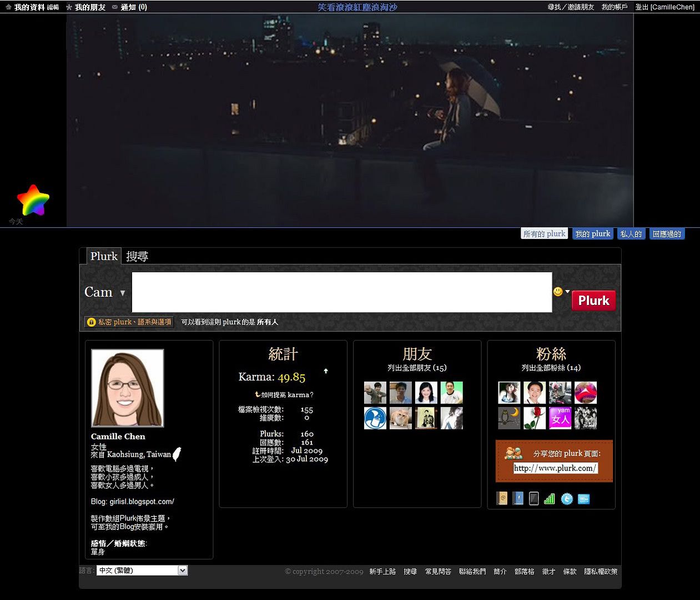The image size is (700, 600).
Task: Open the 列出全部朋友 (15) link
Action: point(417,368)
